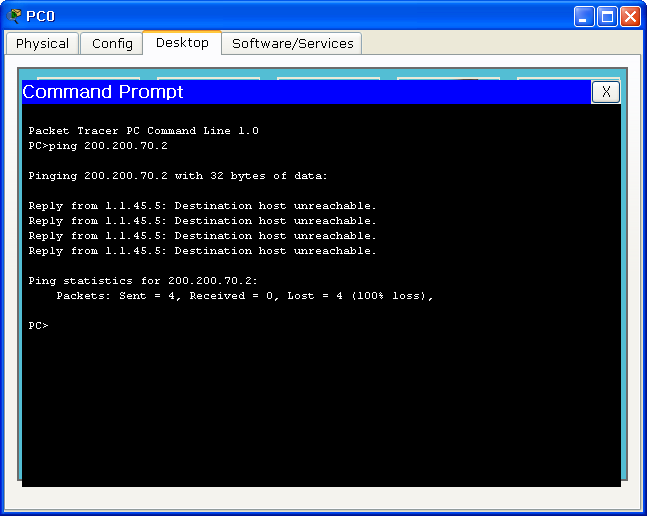This screenshot has height=516, width=647.
Task: Open the Software/Services tab
Action: (292, 43)
